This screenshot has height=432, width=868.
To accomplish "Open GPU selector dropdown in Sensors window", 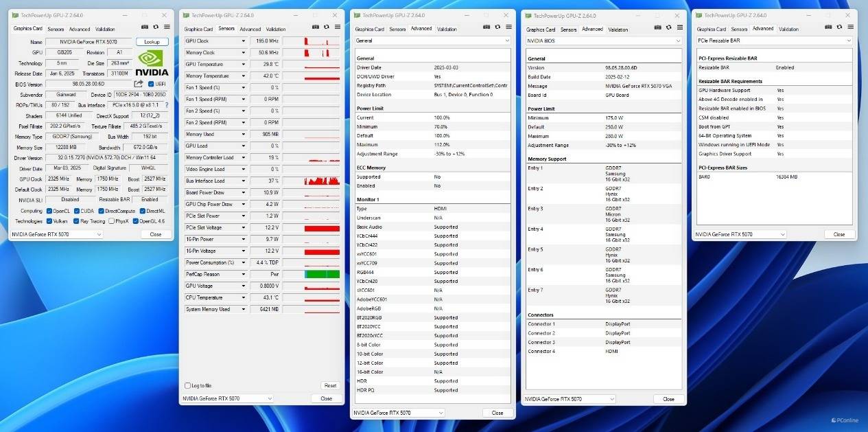I will 228,398.
